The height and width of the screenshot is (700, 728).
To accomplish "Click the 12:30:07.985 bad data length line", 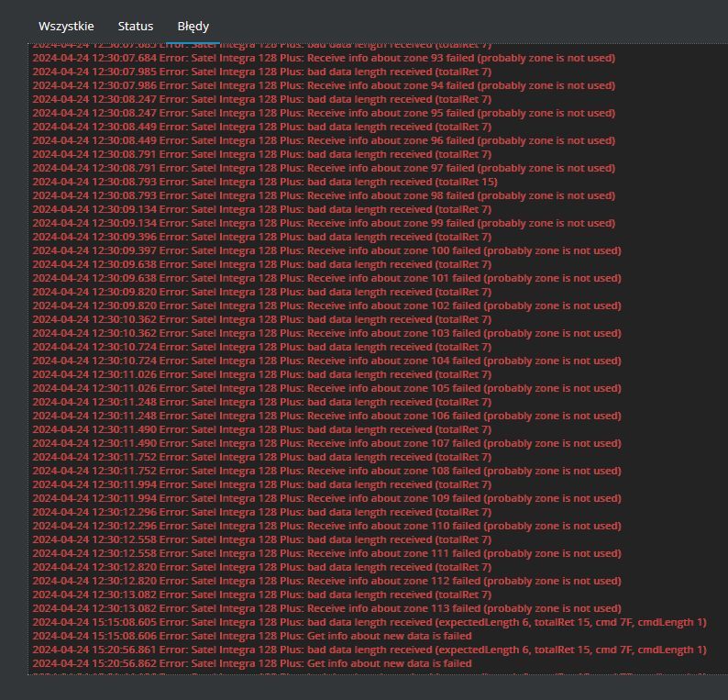I will click(262, 72).
